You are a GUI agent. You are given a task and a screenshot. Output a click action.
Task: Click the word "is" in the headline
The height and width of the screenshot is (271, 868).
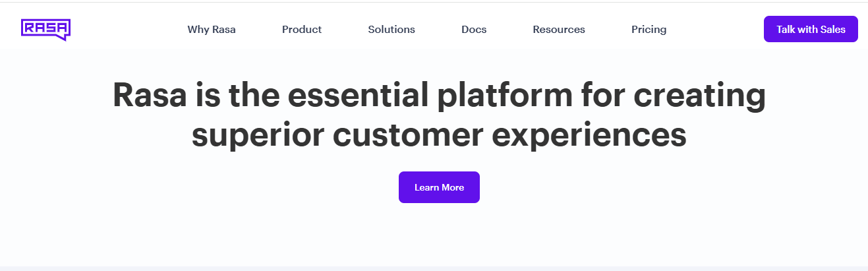(207, 95)
